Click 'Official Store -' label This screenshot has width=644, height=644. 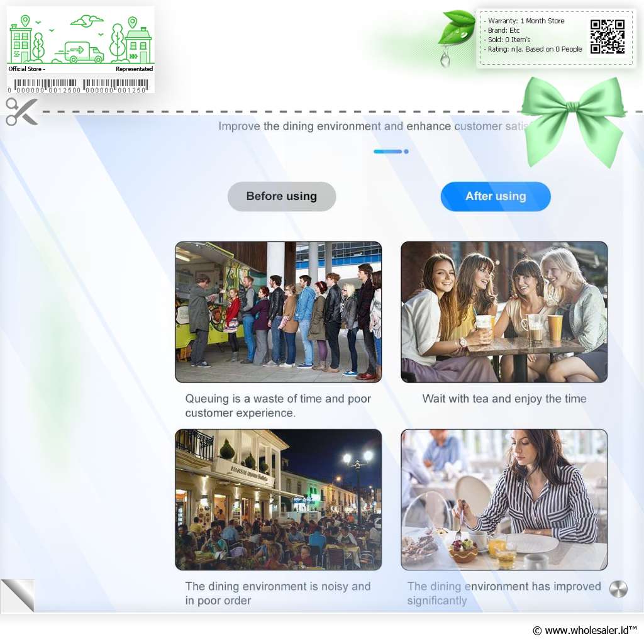pos(26,69)
